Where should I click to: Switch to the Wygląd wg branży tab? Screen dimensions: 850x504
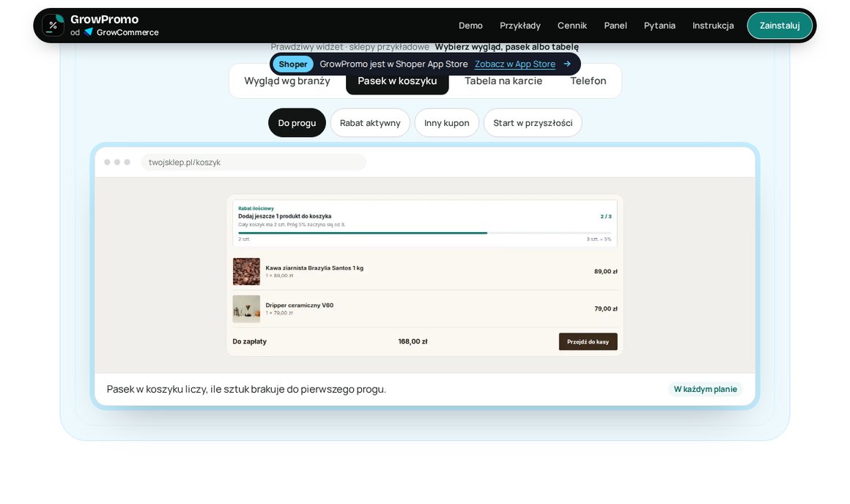[287, 81]
